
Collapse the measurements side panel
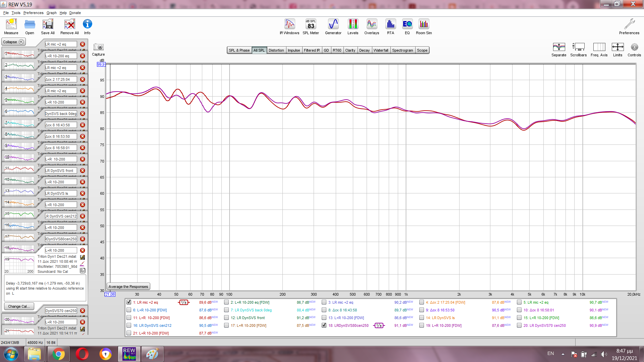click(13, 42)
